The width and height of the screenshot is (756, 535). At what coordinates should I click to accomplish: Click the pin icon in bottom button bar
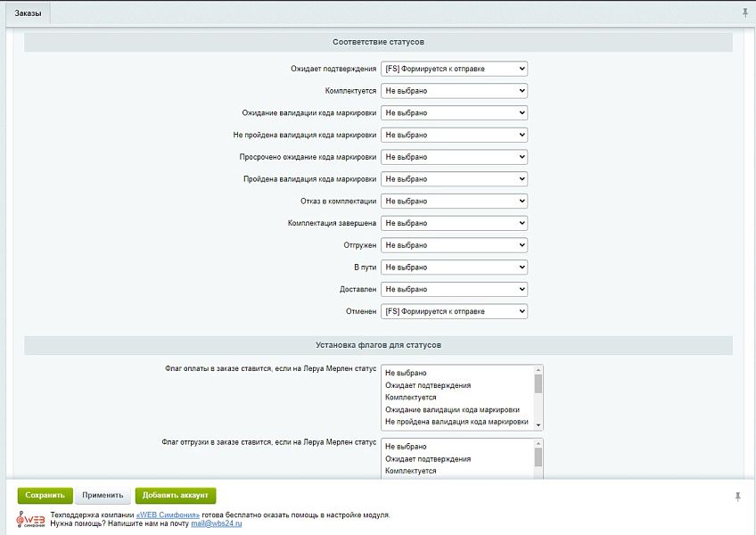[x=737, y=497]
